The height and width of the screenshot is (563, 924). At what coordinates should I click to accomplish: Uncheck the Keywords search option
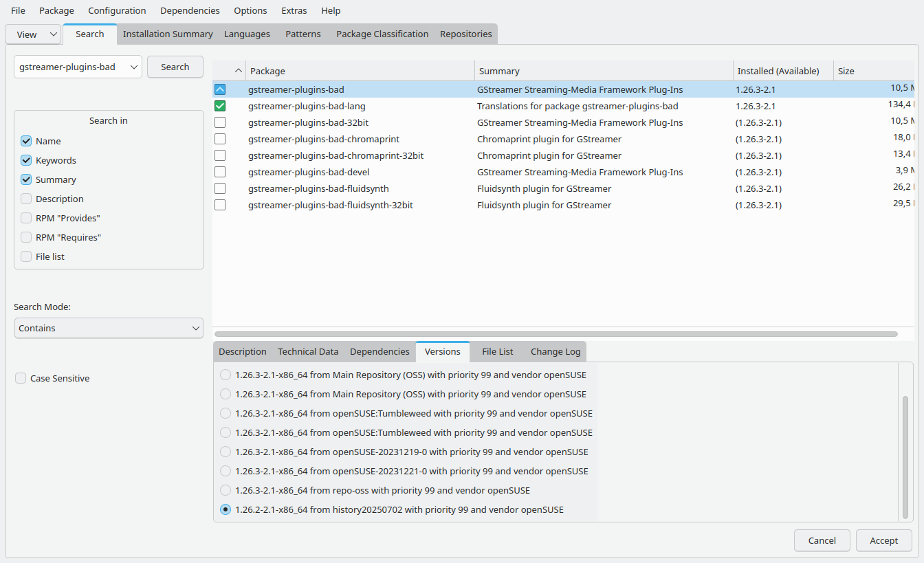[26, 160]
